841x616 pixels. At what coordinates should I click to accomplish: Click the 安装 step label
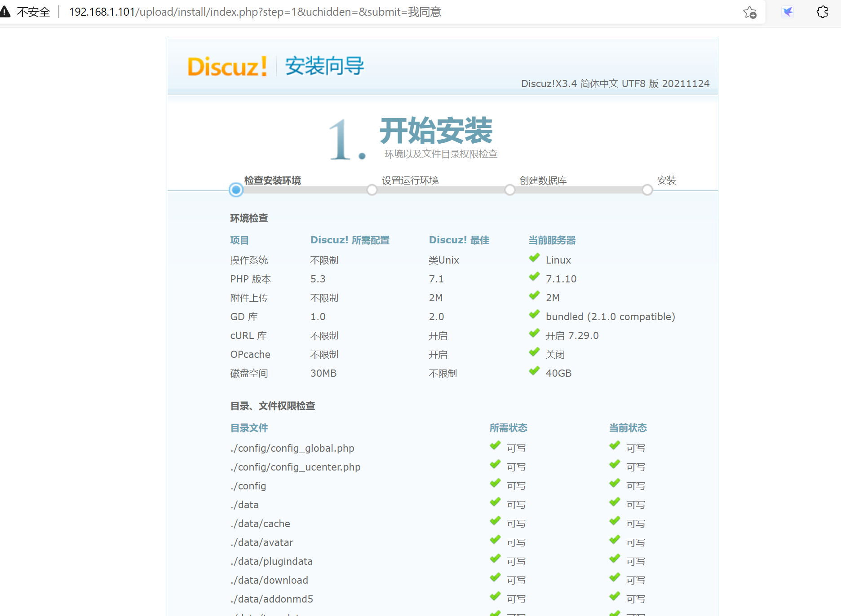pyautogui.click(x=666, y=180)
